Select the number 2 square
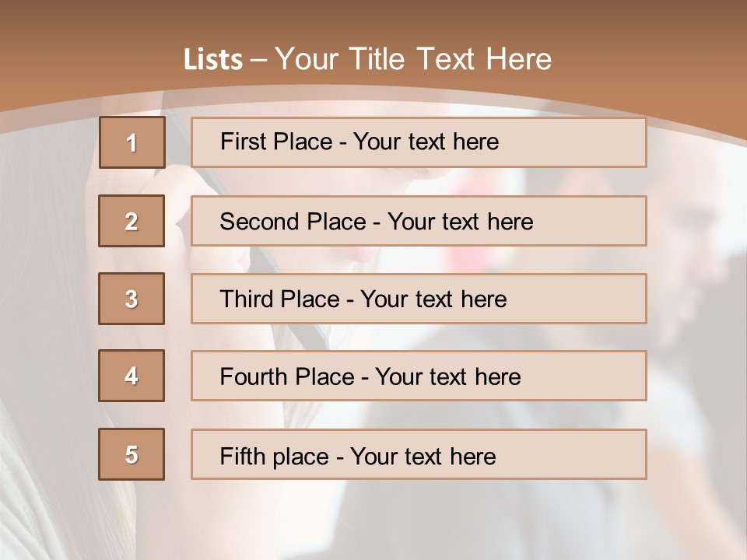Image resolution: width=747 pixels, height=560 pixels. click(132, 221)
